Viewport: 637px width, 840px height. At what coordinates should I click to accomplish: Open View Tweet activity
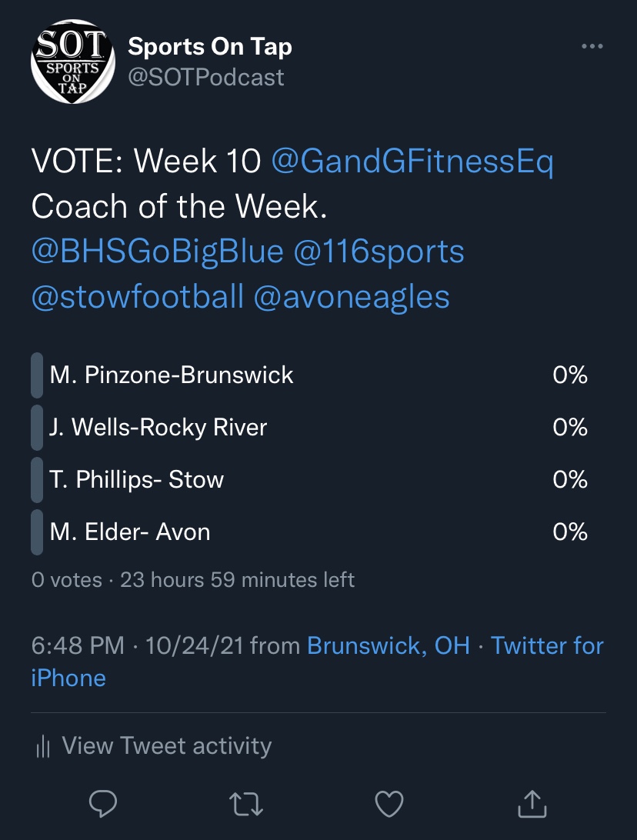(166, 746)
